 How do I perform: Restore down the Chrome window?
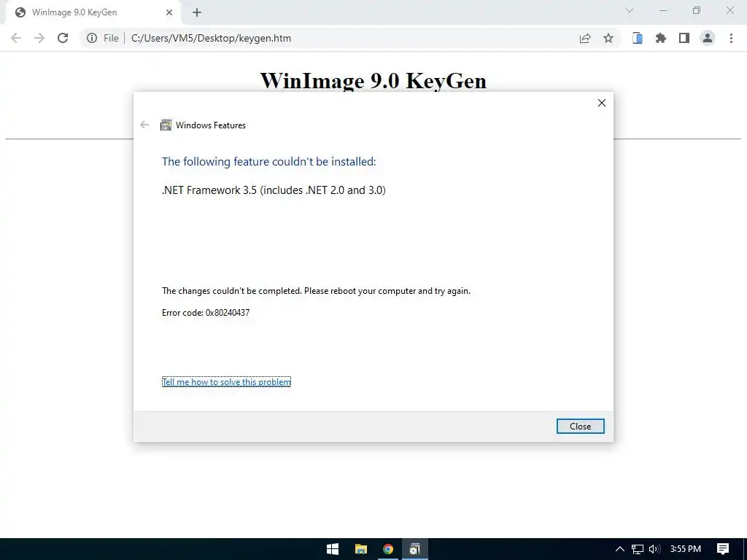[x=697, y=10]
